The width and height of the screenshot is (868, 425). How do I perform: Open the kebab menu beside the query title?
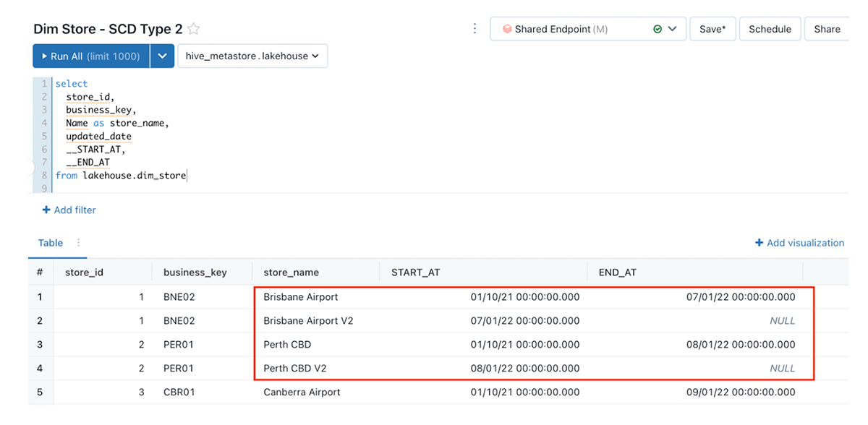475,29
